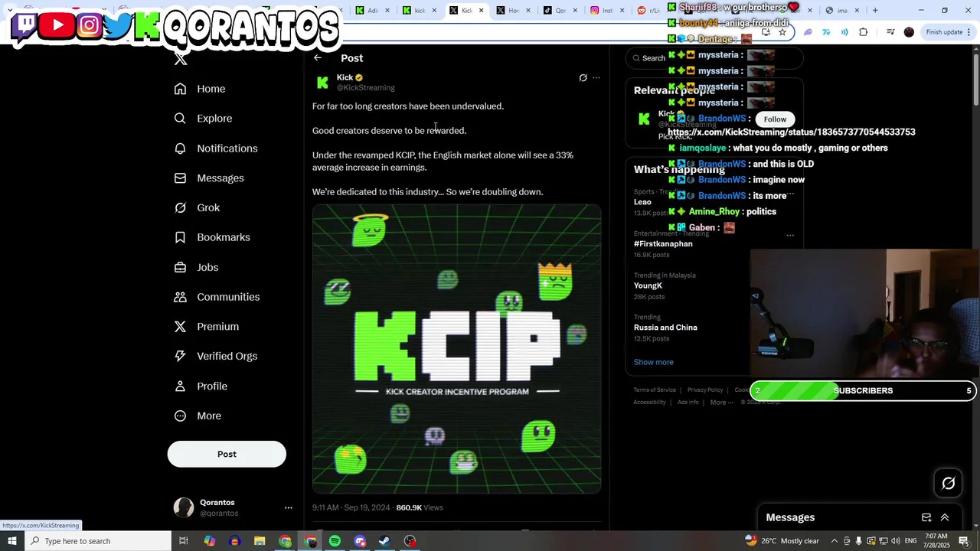Open the #Firstkanaphan trending topic

click(x=663, y=244)
